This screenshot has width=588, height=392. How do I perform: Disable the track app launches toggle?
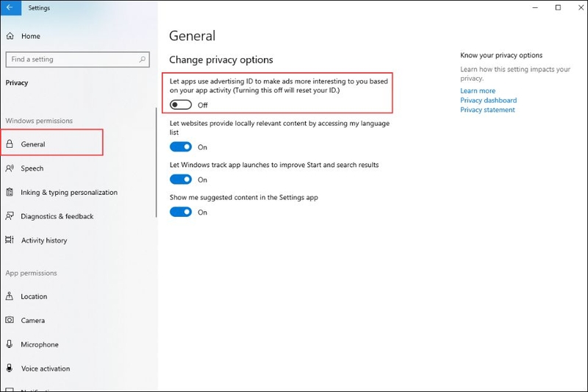point(181,179)
